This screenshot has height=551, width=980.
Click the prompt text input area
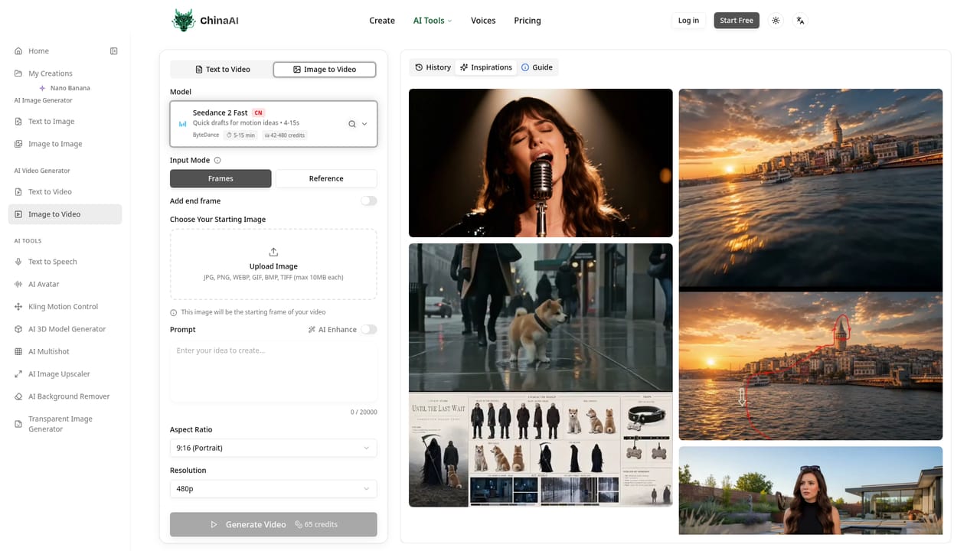[x=273, y=372]
